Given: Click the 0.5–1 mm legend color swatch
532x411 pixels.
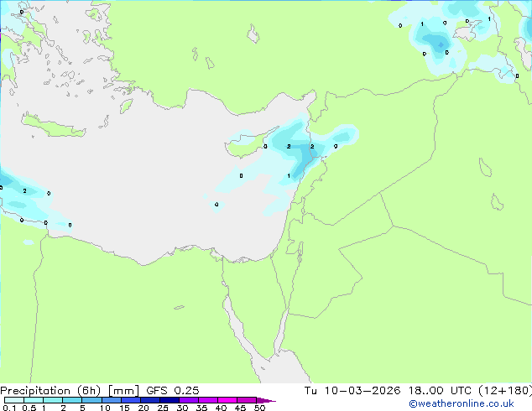Looking at the screenshot, I should (34, 400).
